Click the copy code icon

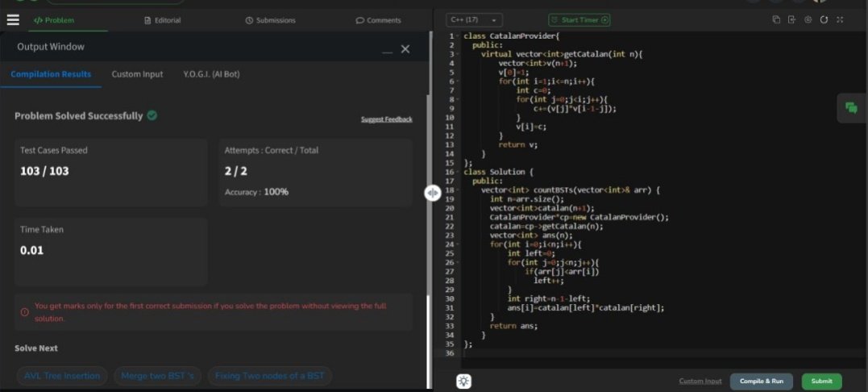pos(776,19)
